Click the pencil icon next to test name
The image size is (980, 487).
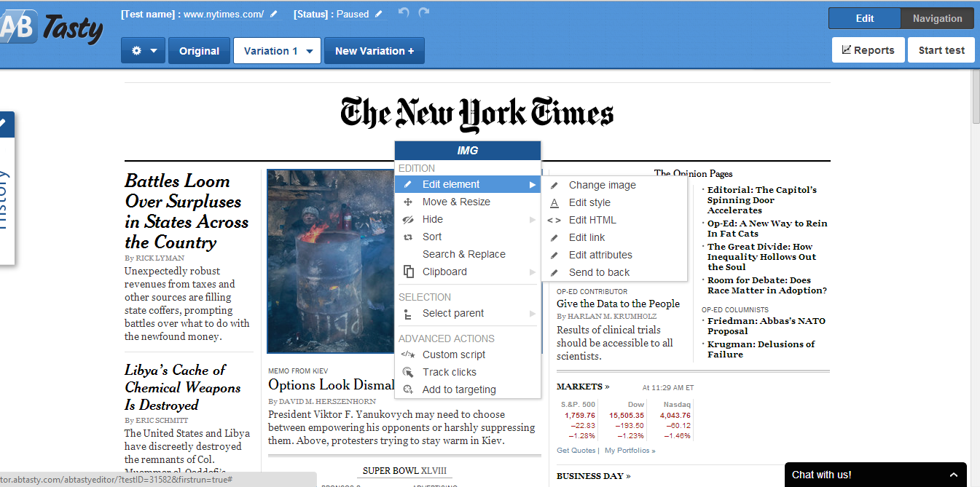tap(273, 14)
